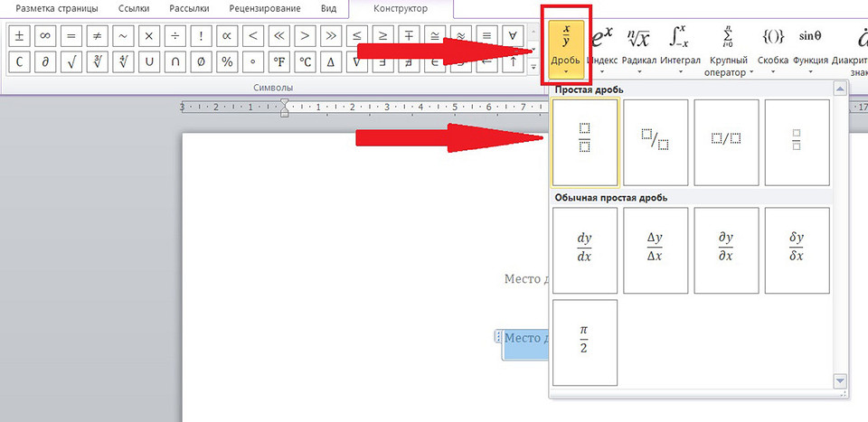Insert the plus-minus symbol

pyautogui.click(x=18, y=36)
